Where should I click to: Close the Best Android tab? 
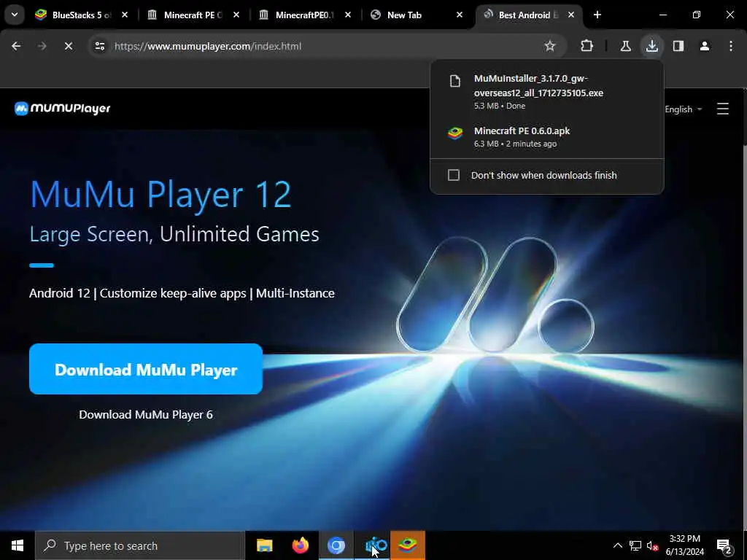tap(571, 15)
